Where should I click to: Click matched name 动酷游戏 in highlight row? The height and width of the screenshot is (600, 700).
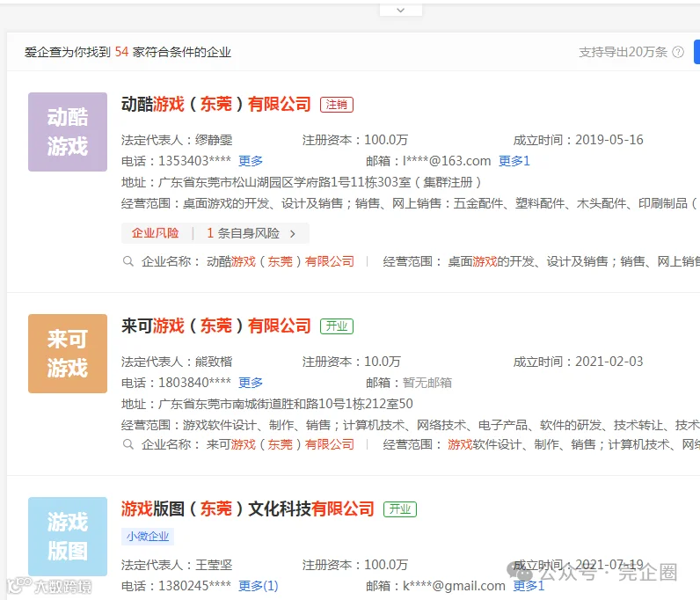[x=280, y=261]
